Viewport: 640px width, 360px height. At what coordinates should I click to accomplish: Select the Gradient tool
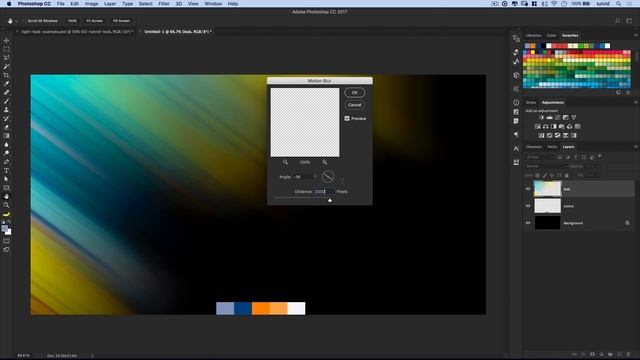pyautogui.click(x=7, y=136)
